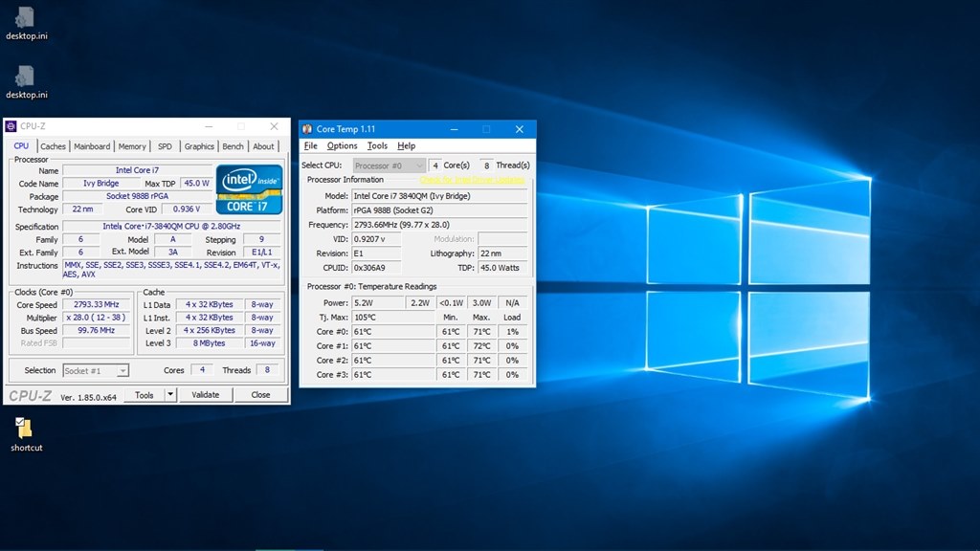Go to the Bench tab
980x551 pixels.
tap(233, 146)
